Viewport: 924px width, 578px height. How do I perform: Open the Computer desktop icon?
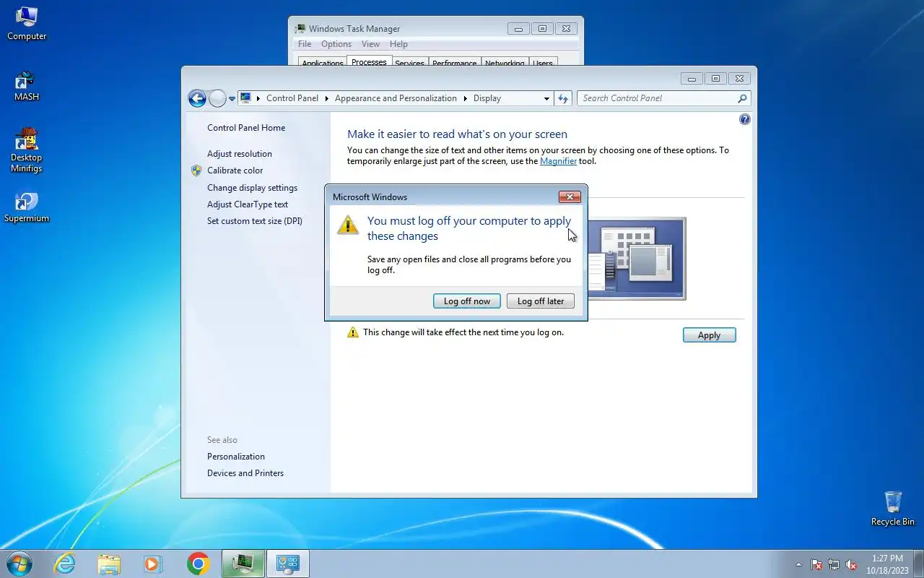[x=27, y=23]
